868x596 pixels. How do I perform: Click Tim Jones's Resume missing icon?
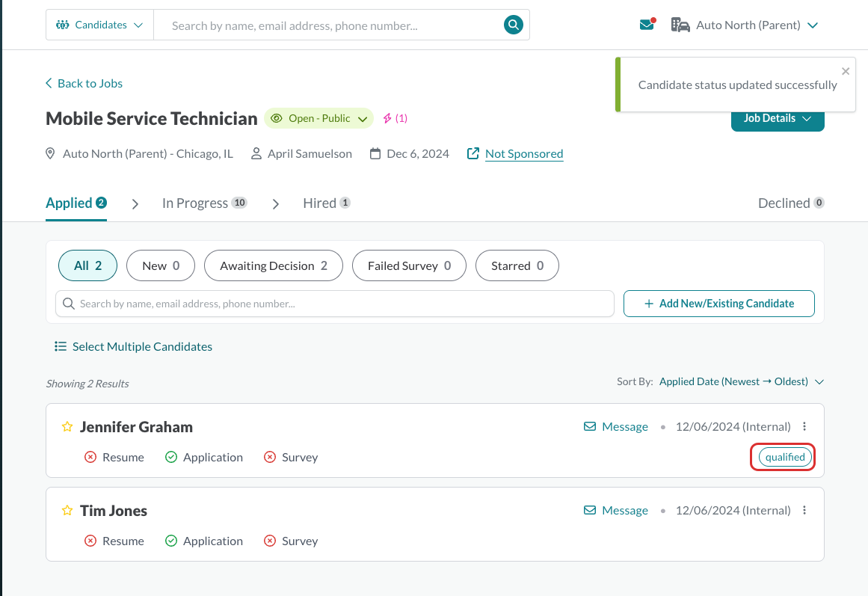[x=90, y=541]
